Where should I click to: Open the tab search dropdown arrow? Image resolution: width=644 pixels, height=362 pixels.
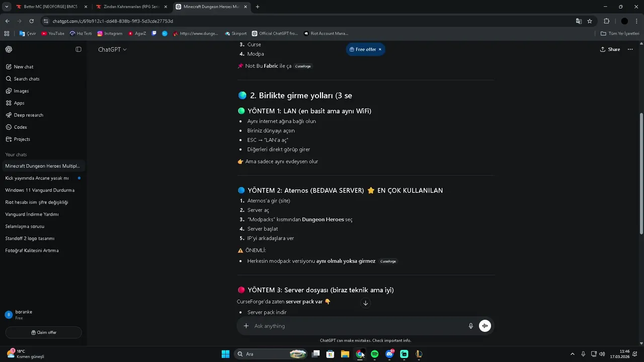click(7, 7)
